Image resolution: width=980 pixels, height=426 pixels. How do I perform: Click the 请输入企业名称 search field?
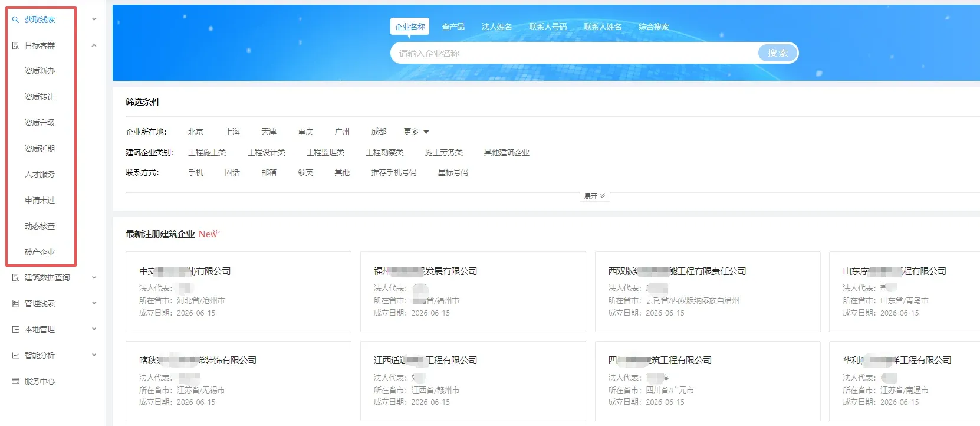574,53
